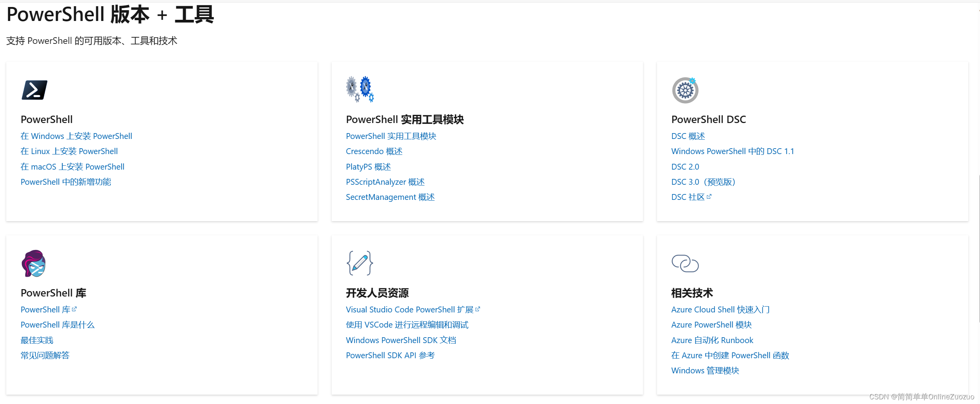980x404 pixels.
Task: Open 在 Windows 上安装 PowerShell link
Action: [x=76, y=136]
